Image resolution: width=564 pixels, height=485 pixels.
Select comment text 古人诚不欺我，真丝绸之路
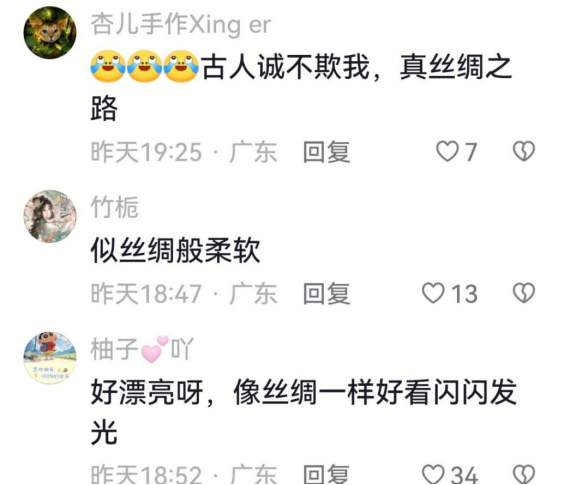pyautogui.click(x=301, y=87)
